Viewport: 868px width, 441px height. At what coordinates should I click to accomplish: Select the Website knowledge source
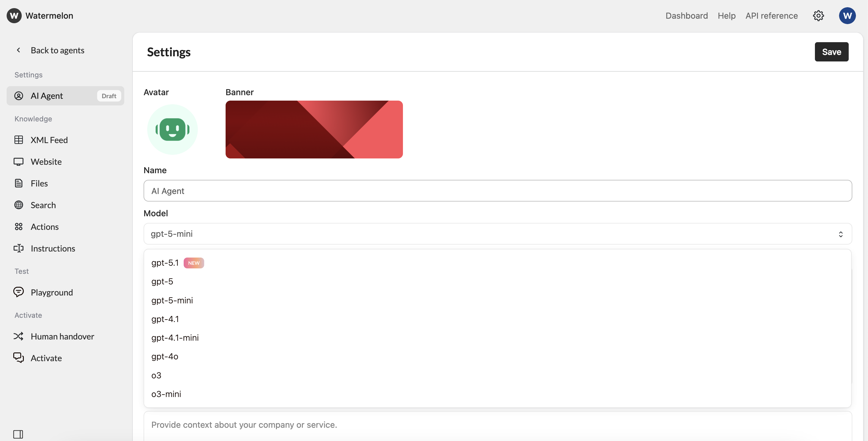[46, 161]
